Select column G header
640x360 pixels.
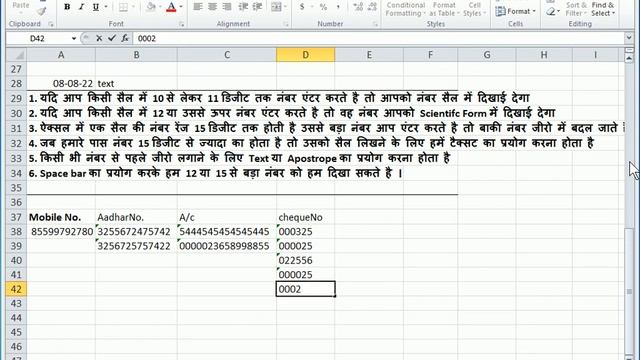coord(487,55)
